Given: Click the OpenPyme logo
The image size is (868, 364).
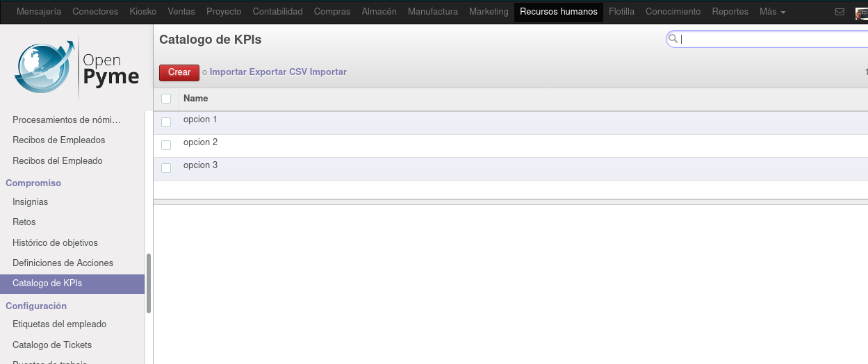Looking at the screenshot, I should 76,69.
